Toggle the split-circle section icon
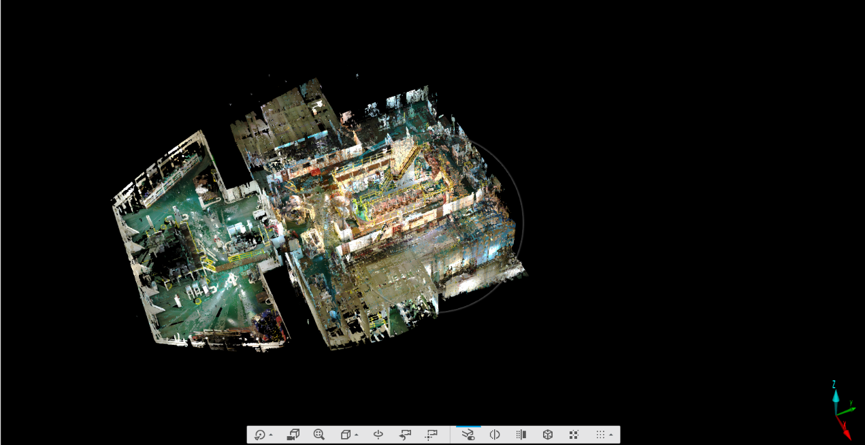The height and width of the screenshot is (445, 865). 494,435
